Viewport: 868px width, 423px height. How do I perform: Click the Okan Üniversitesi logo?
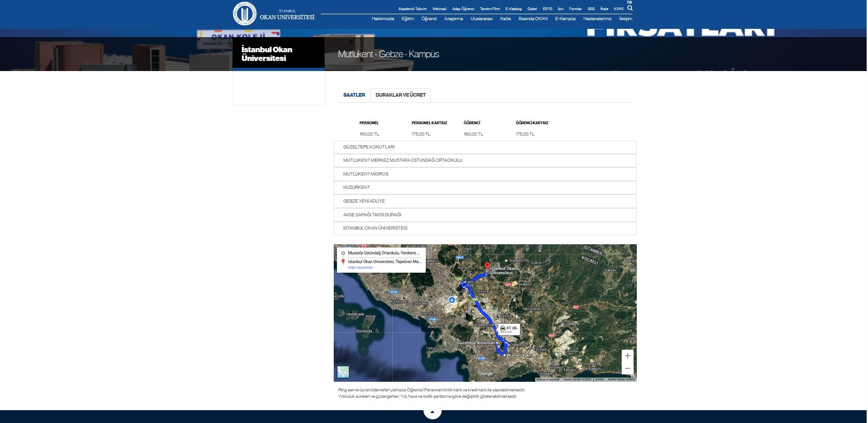273,14
